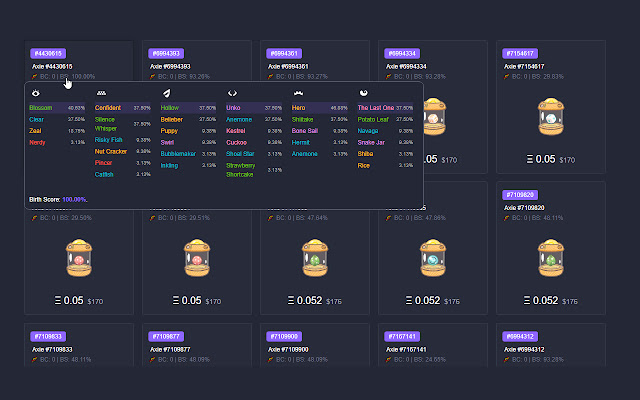Click class icon beside BC in Axie #6994312 card
Viewport: 640px width, 400px height.
pos(508,359)
